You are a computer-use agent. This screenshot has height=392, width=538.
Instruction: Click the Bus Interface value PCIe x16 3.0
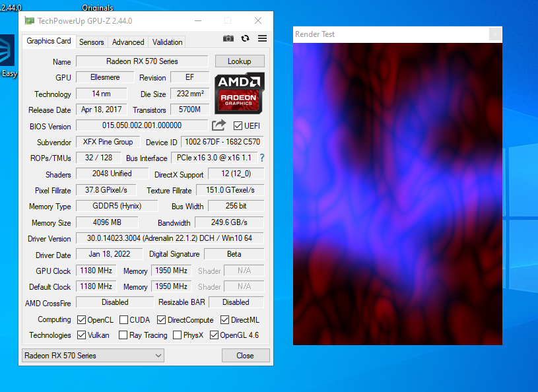[x=214, y=158]
